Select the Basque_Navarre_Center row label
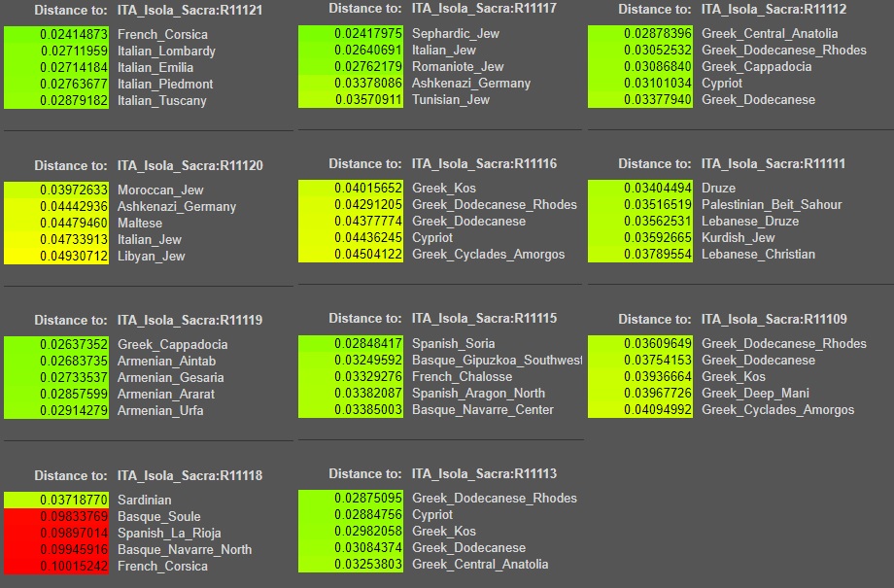894x588 pixels. tap(482, 409)
